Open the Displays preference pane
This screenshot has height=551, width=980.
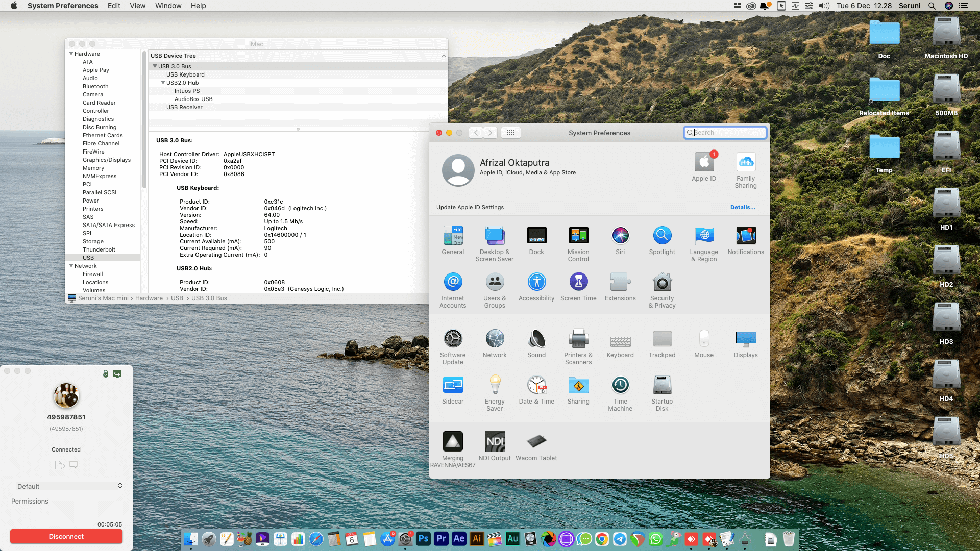point(745,339)
